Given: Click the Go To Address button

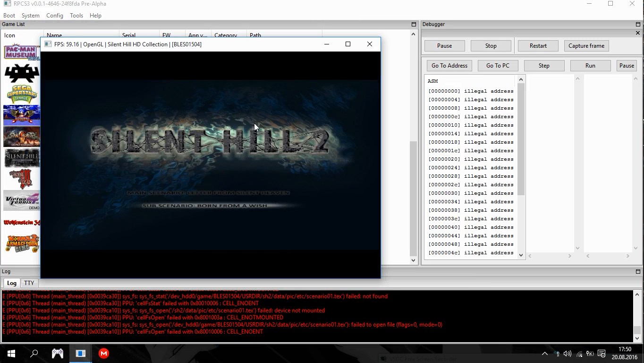Looking at the screenshot, I should (x=449, y=66).
